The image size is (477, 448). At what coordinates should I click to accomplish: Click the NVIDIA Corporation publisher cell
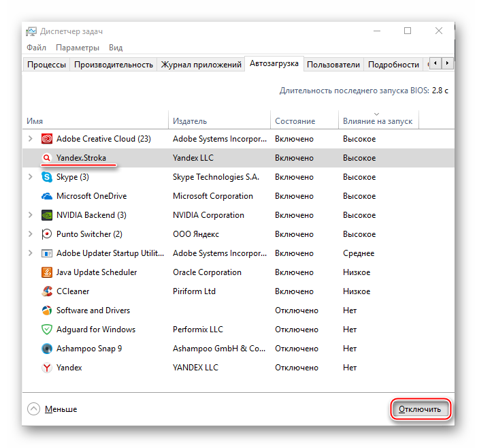click(x=208, y=215)
